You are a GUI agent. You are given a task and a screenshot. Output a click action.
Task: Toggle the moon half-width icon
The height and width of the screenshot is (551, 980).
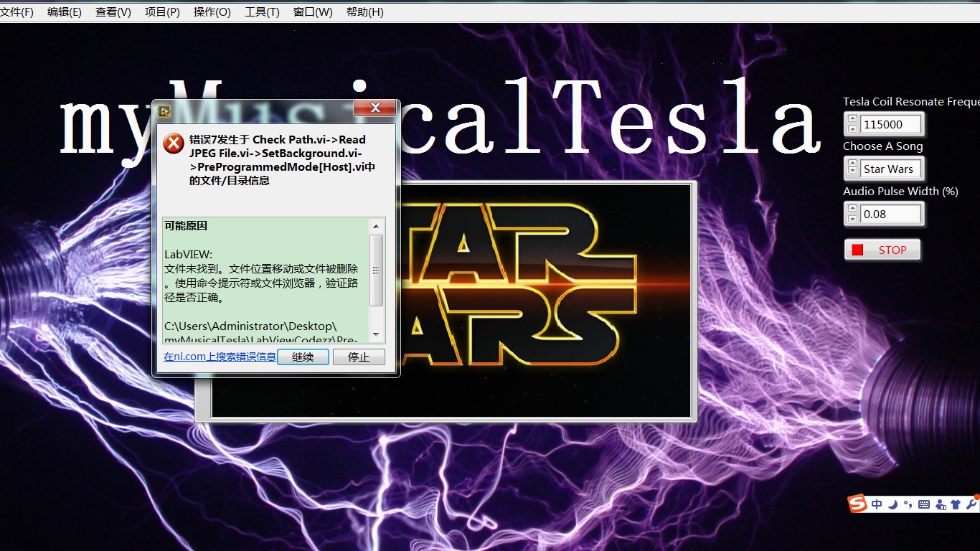pyautogui.click(x=892, y=504)
